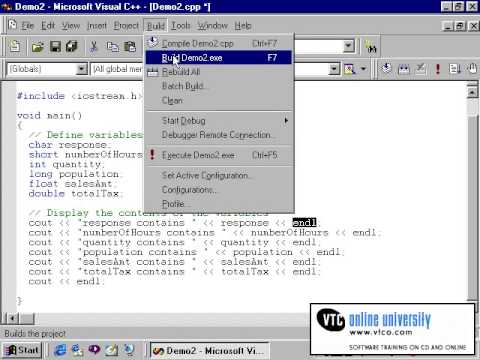Click the 'long population' declaration line
480x360 pixels.
point(75,174)
